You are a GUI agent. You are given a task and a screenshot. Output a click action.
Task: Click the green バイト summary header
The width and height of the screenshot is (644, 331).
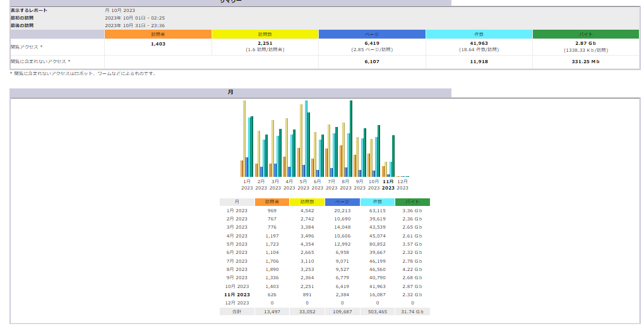586,34
